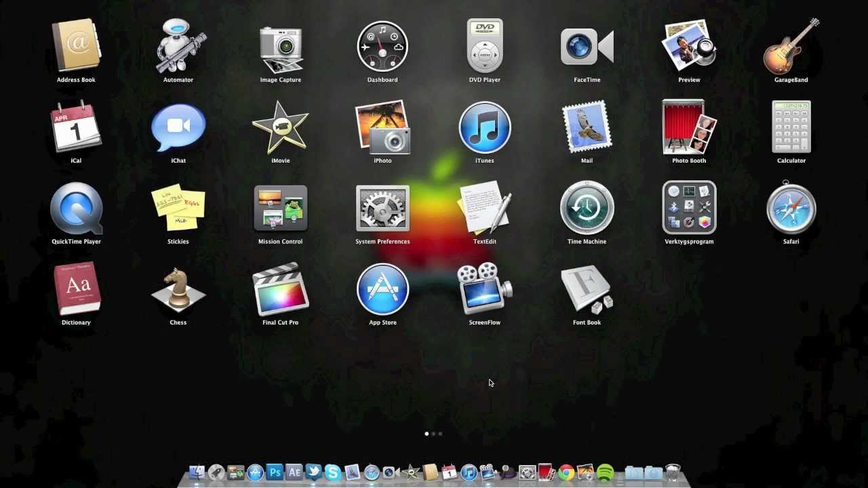
Task: Open App Store from the Launchpad grid
Action: (382, 289)
